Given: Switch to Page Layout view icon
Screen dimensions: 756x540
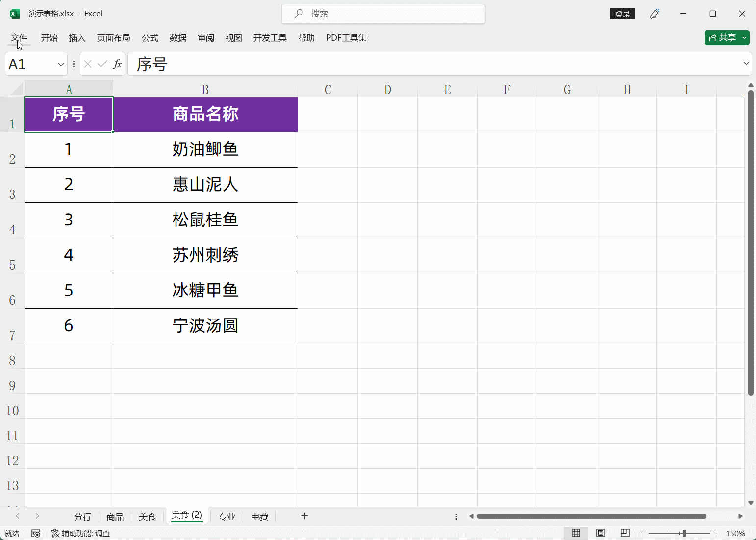Looking at the screenshot, I should tap(601, 533).
